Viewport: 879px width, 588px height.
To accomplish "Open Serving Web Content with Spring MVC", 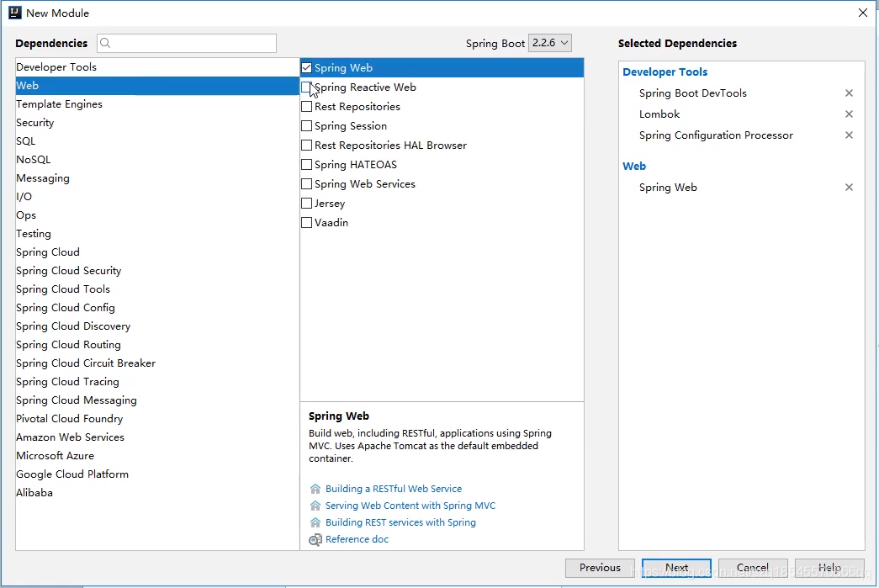I will (x=410, y=506).
